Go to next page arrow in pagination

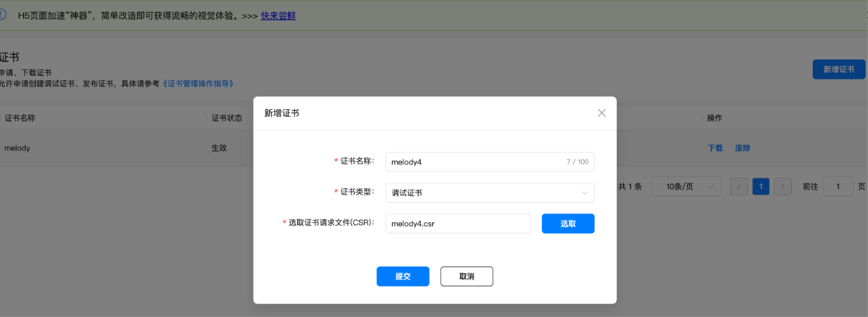pyautogui.click(x=783, y=186)
